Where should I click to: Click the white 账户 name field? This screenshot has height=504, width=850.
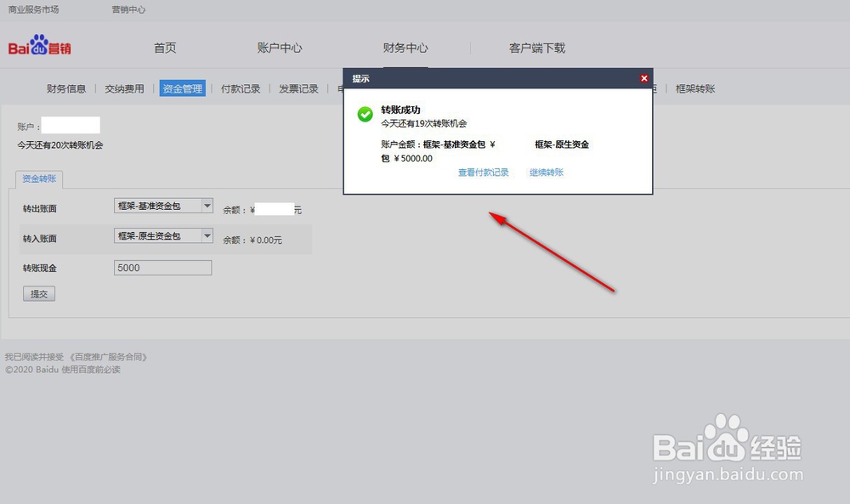click(71, 125)
